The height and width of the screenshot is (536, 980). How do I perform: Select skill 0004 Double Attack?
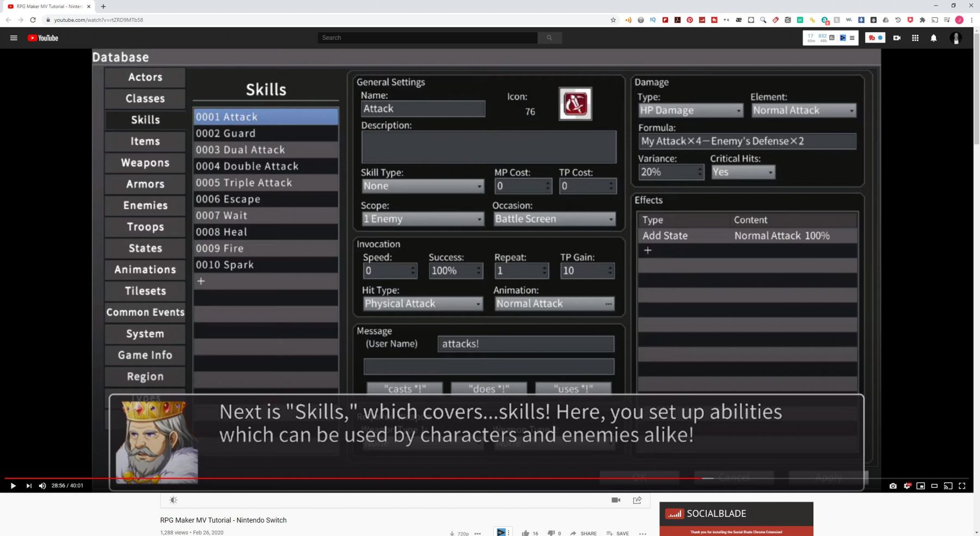pos(266,166)
